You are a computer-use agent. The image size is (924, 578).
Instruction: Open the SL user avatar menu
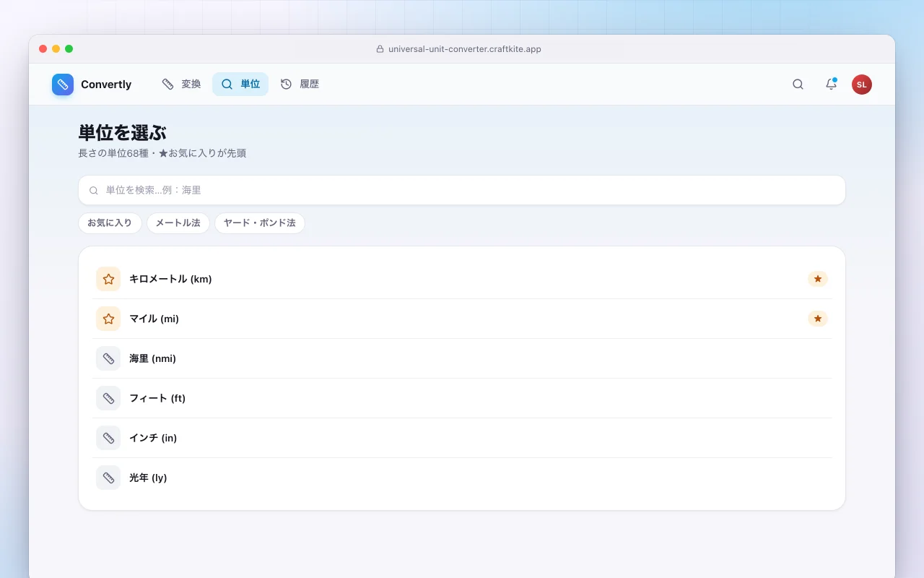(x=861, y=85)
